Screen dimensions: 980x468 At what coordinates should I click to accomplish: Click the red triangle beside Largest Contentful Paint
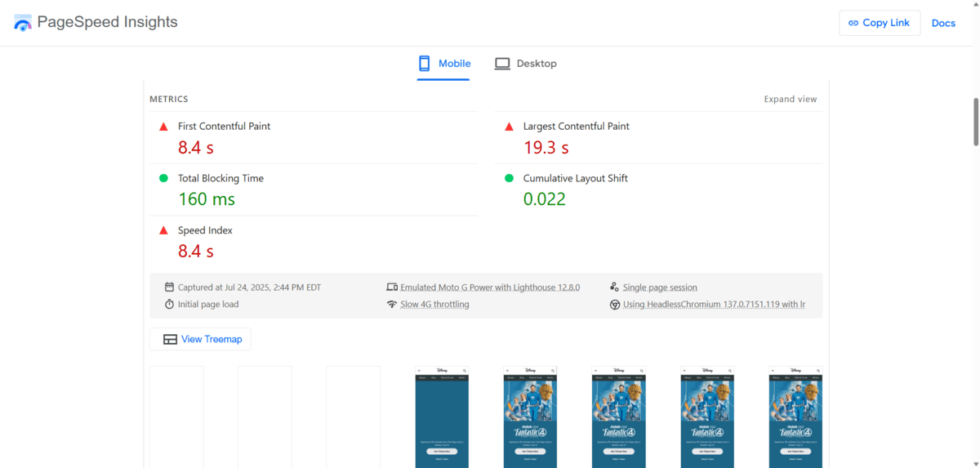click(509, 126)
